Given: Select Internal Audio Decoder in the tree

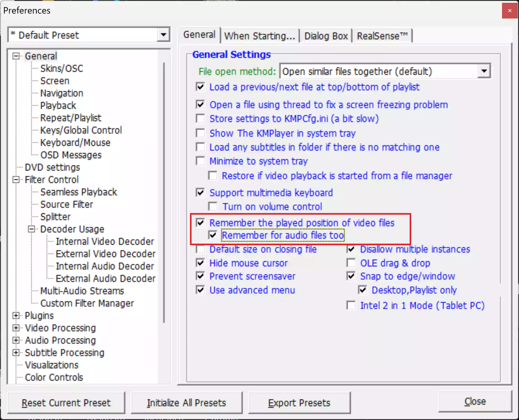Looking at the screenshot, I should coord(105,266).
